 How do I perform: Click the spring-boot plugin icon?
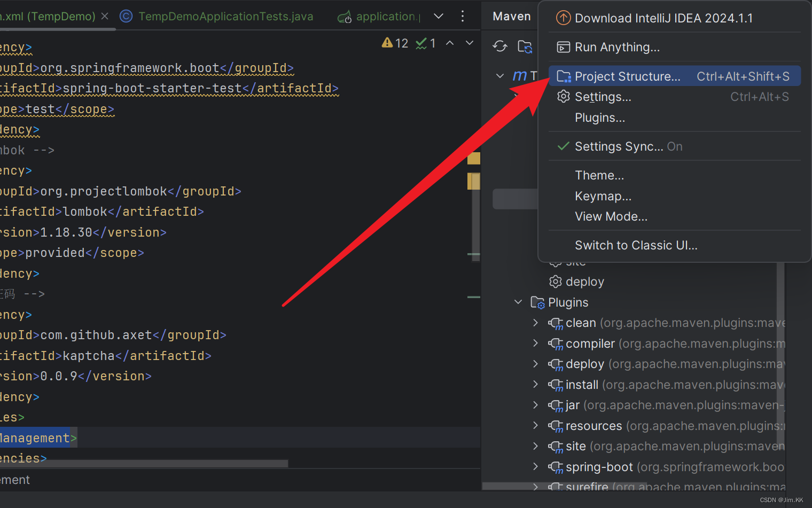tap(556, 467)
